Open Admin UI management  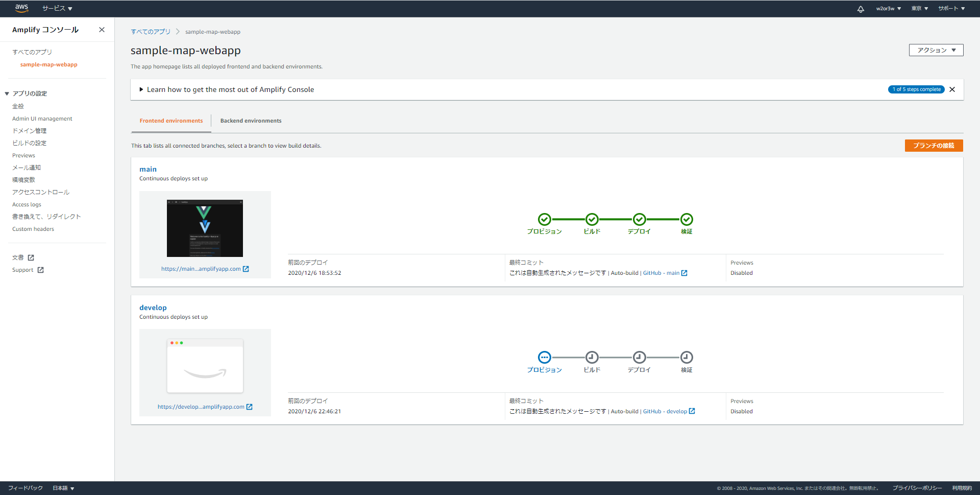click(42, 119)
